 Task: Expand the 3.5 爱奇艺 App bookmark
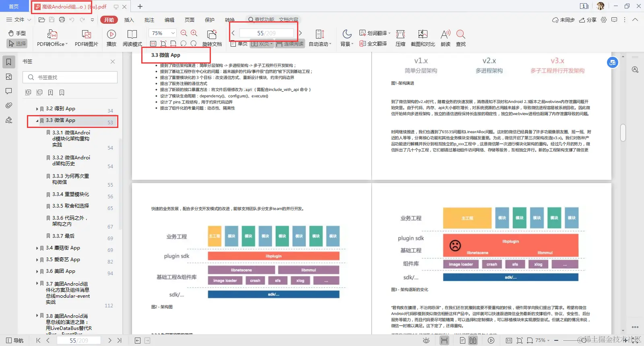click(37, 260)
